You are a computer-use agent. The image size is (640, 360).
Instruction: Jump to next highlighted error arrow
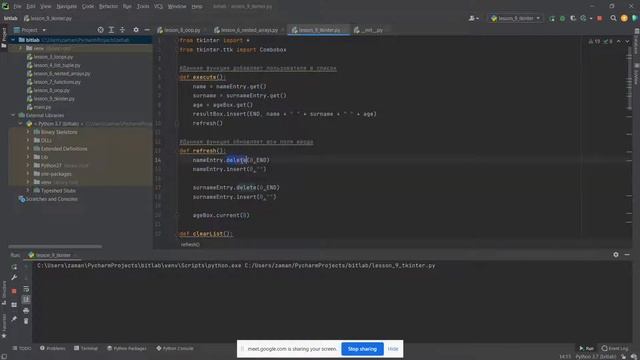pos(627,42)
